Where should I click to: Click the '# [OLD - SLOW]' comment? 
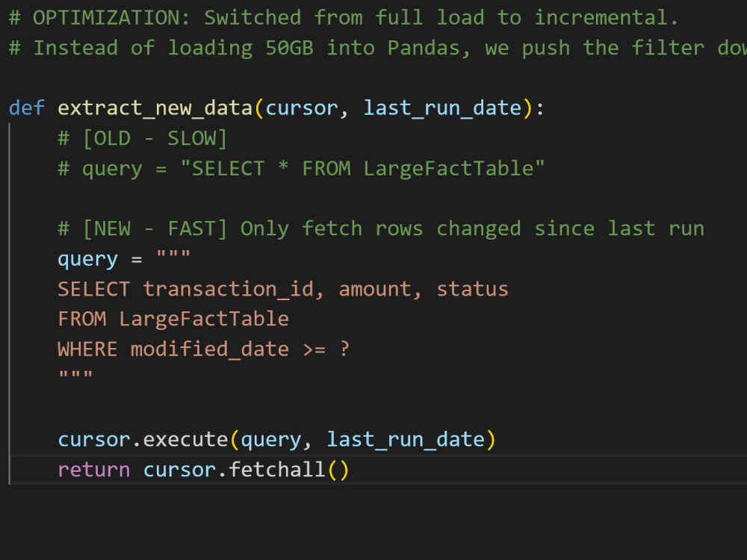[143, 139]
